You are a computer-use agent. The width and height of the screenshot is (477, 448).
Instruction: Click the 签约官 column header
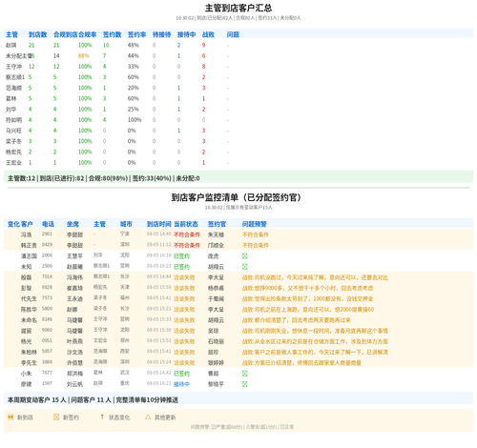[217, 224]
